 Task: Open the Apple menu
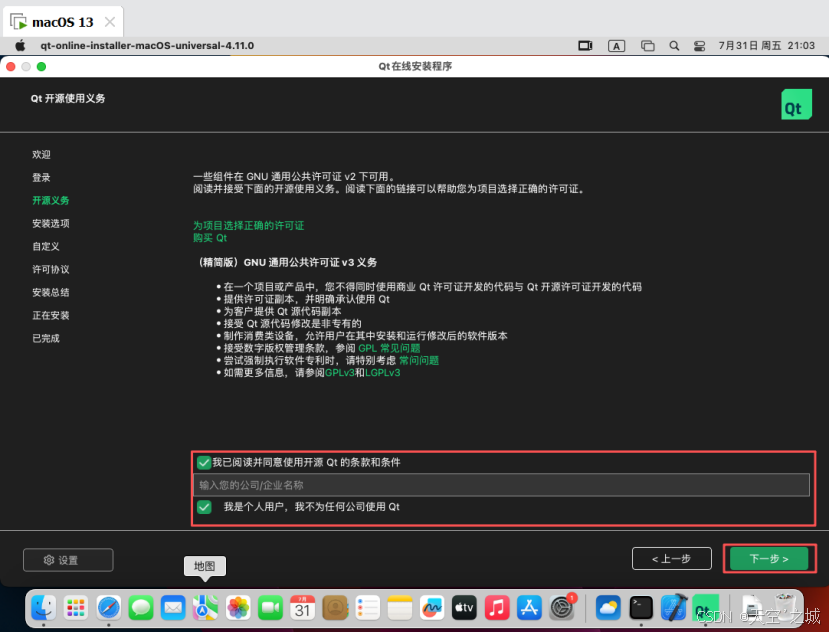[20, 46]
